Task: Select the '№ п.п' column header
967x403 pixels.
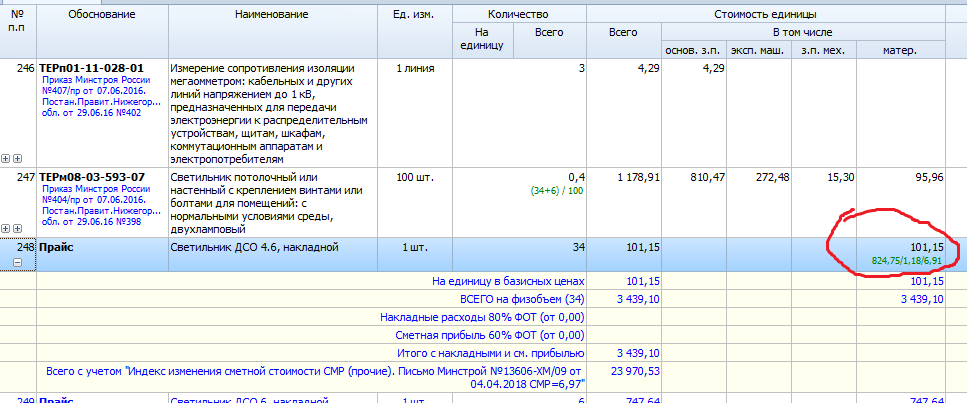Action: [x=18, y=31]
